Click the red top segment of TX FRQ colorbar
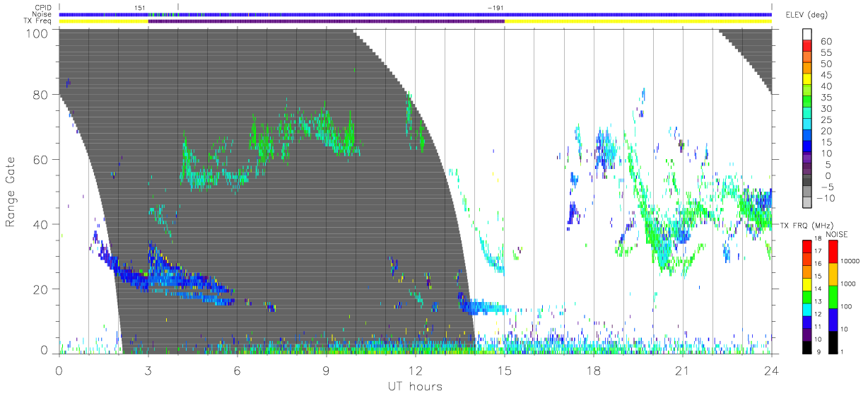868x401 pixels. click(807, 247)
